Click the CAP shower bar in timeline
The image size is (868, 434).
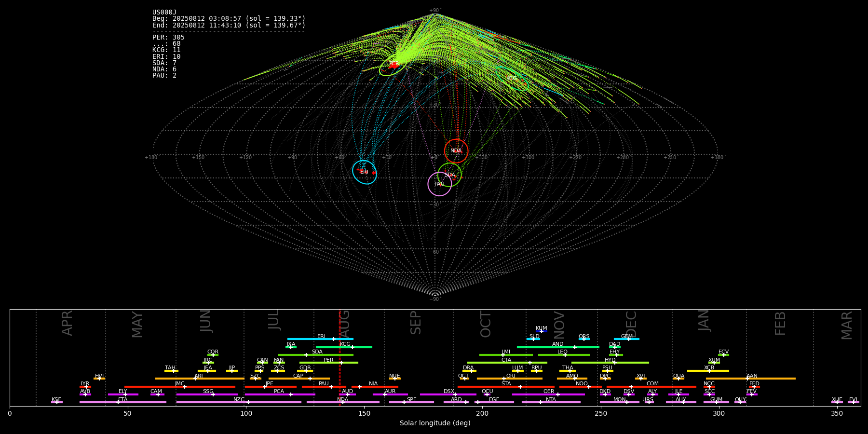[x=299, y=379]
